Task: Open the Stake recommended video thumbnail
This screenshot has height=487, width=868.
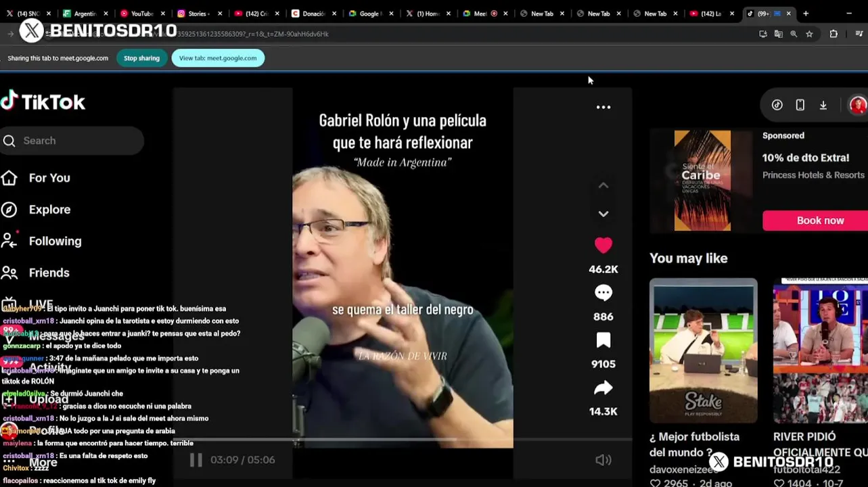Action: pos(704,350)
